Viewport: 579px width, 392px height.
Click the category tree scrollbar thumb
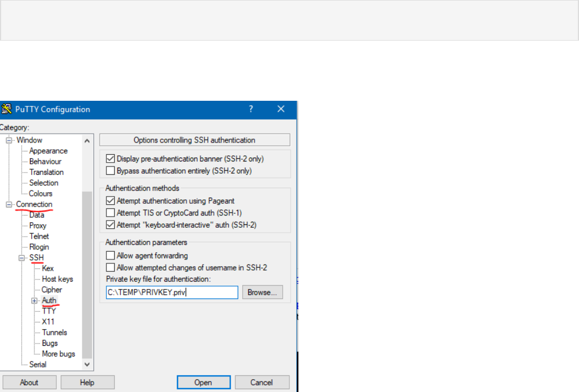coord(87,275)
